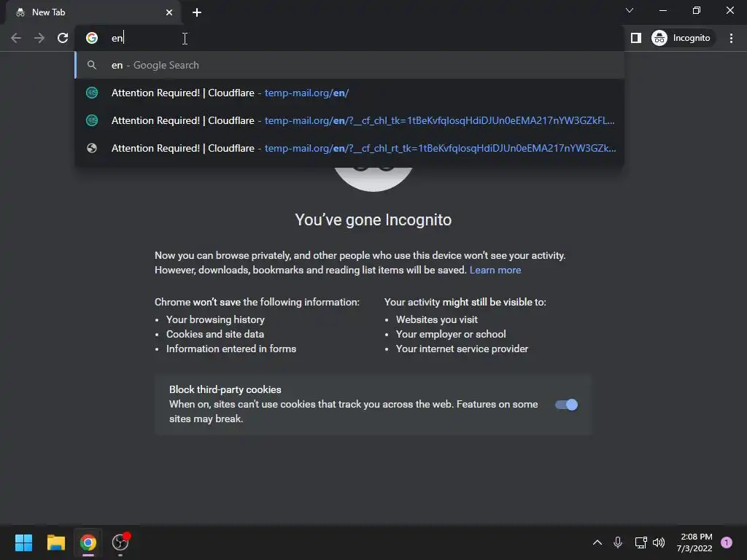Viewport: 747px width, 560px height.
Task: Open the volume speaker tray icon
Action: (659, 542)
